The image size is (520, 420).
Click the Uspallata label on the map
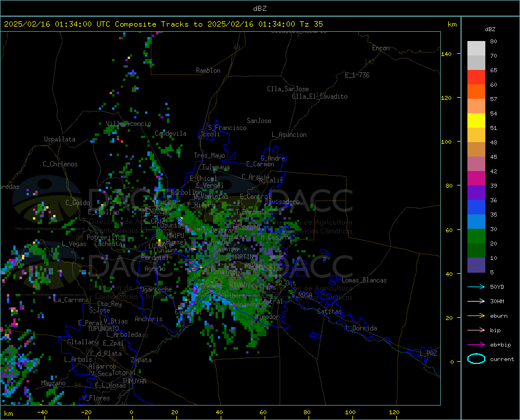[x=60, y=139]
